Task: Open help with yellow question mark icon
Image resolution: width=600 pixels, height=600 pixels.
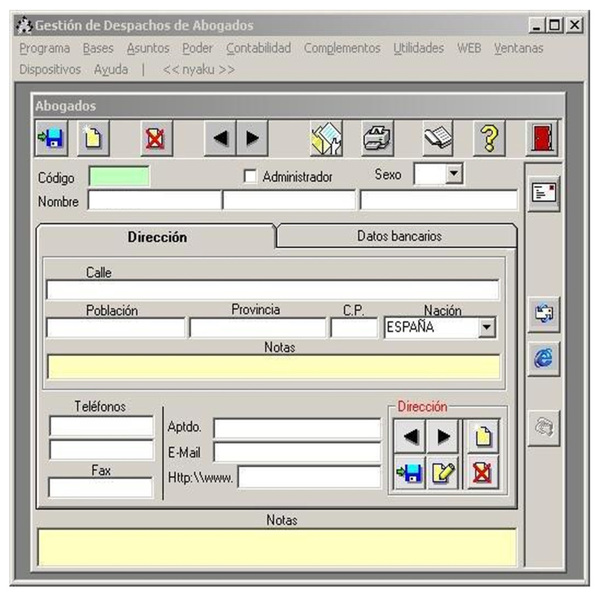Action: pos(489,138)
